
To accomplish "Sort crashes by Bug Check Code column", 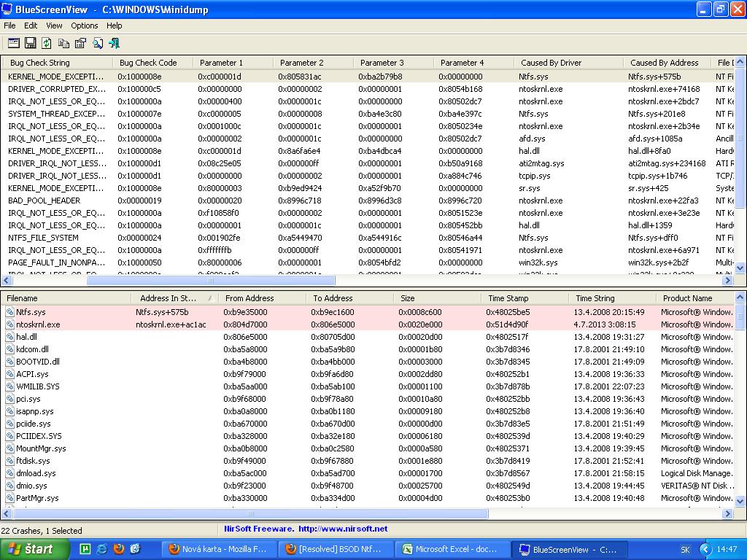I will [148, 63].
